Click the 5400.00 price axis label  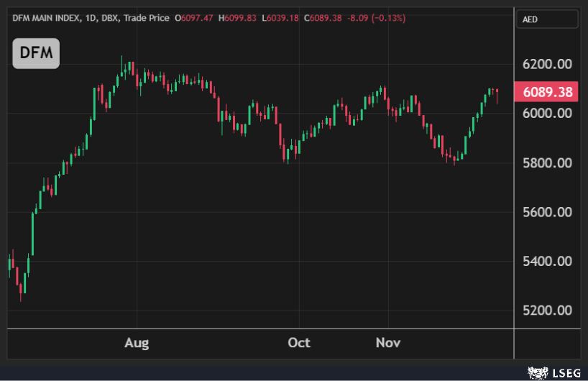(548, 261)
